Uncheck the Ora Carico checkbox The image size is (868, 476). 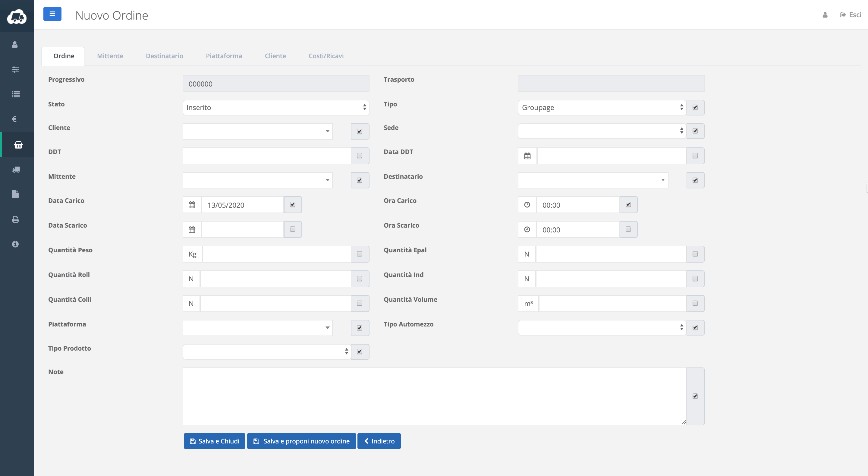click(x=628, y=205)
